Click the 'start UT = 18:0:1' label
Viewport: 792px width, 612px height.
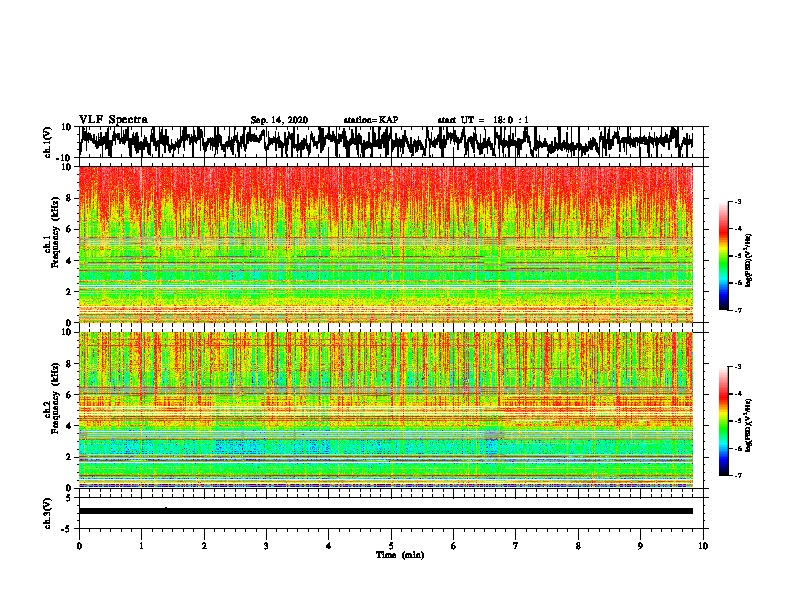(483, 120)
